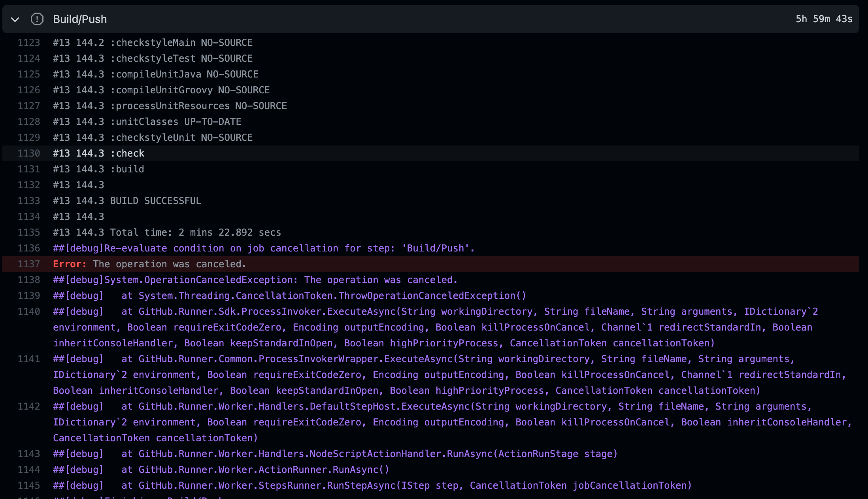Image resolution: width=868 pixels, height=499 pixels.
Task: Select the Build/Push step title
Action: click(x=79, y=19)
